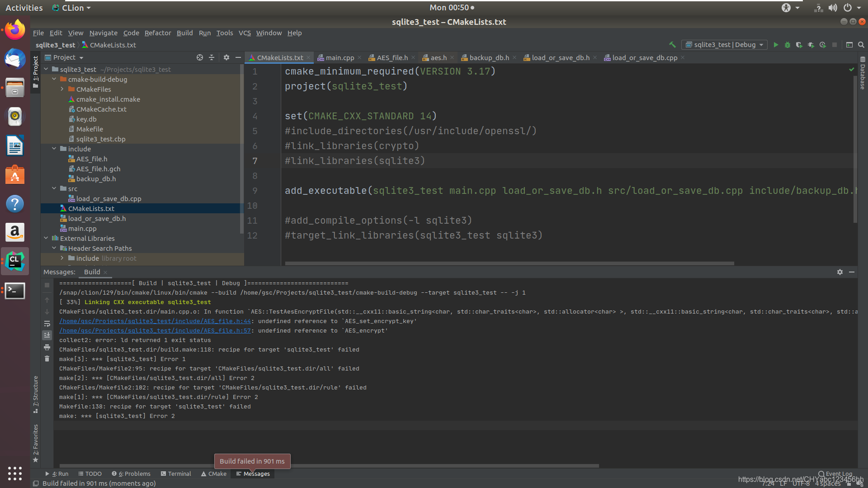Viewport: 868px width, 488px height.
Task: Run sqlite3_test with Coverage
Action: point(799,45)
